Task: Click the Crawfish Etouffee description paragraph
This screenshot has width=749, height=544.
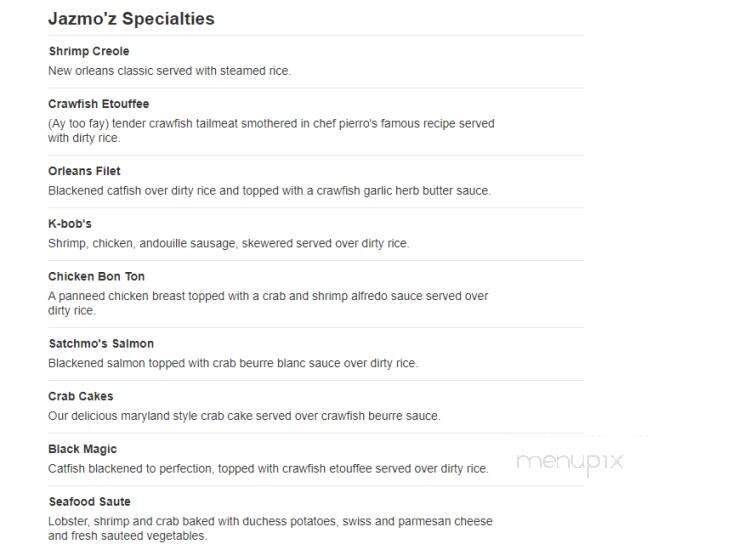Action: (x=271, y=130)
